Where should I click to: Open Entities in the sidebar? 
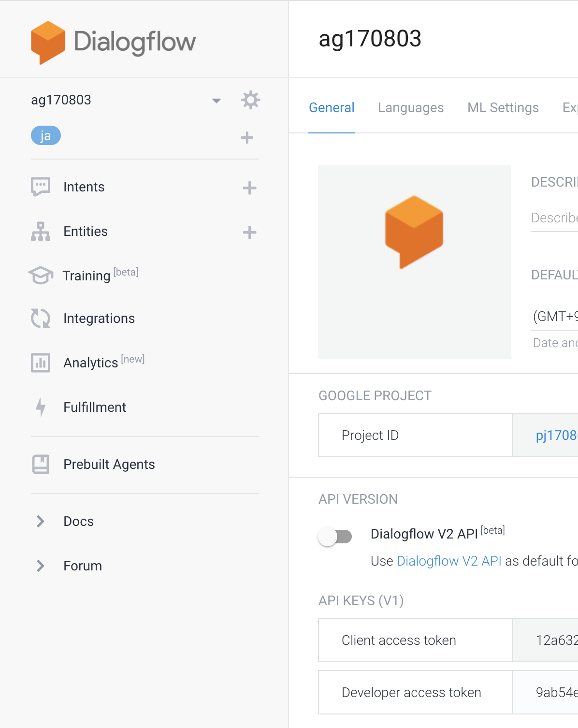86,232
